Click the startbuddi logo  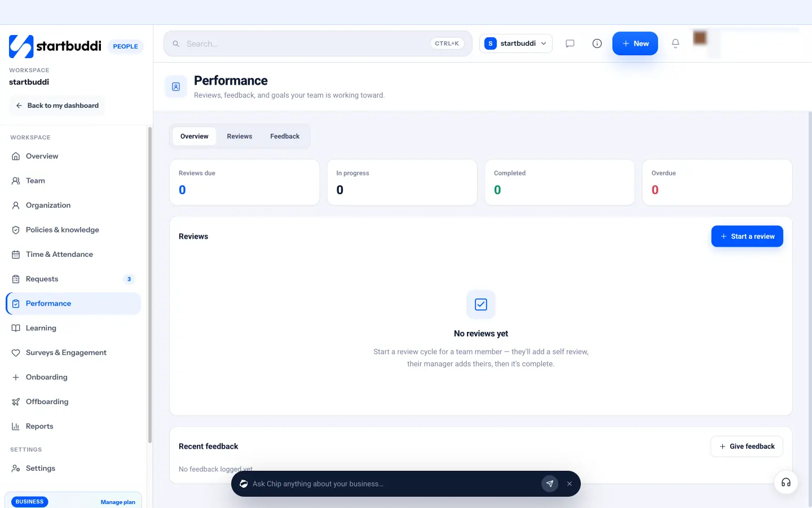coord(55,46)
